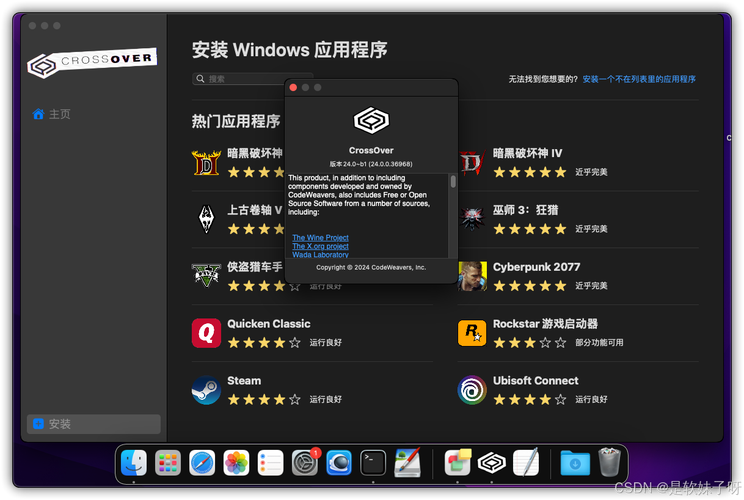The height and width of the screenshot is (500, 744).
Task: Click Cyberpunk 2077's star rating
Action: point(530,286)
